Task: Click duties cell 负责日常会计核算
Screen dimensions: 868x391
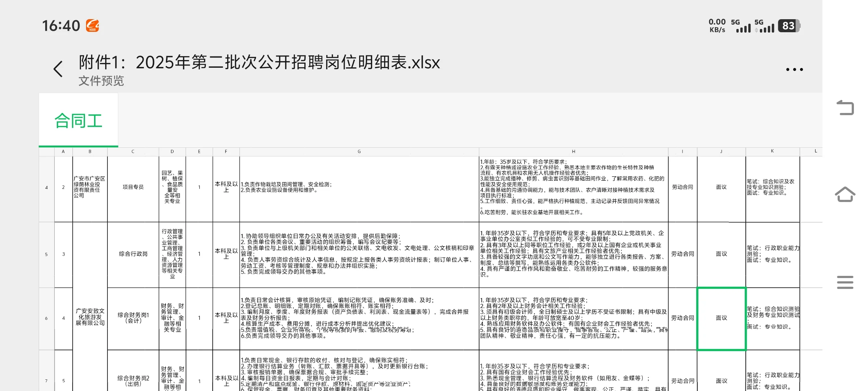Action: (x=359, y=318)
